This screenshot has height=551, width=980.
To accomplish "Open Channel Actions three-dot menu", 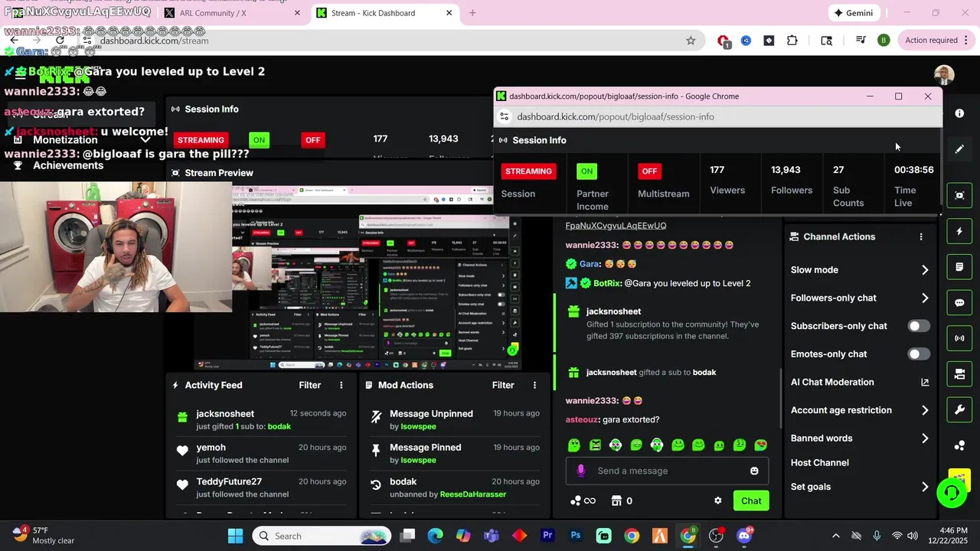I will [x=921, y=236].
